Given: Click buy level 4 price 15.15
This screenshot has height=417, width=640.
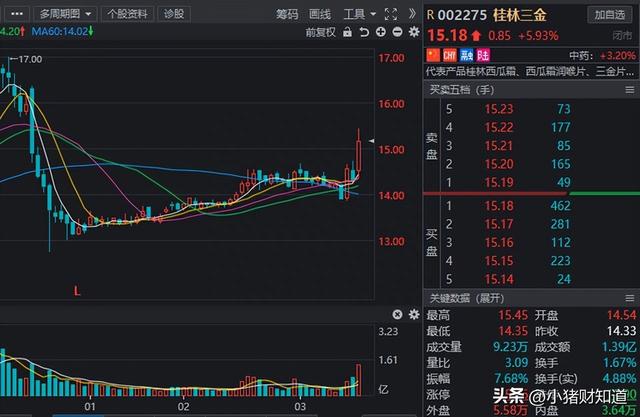Looking at the screenshot, I should pyautogui.click(x=499, y=261).
